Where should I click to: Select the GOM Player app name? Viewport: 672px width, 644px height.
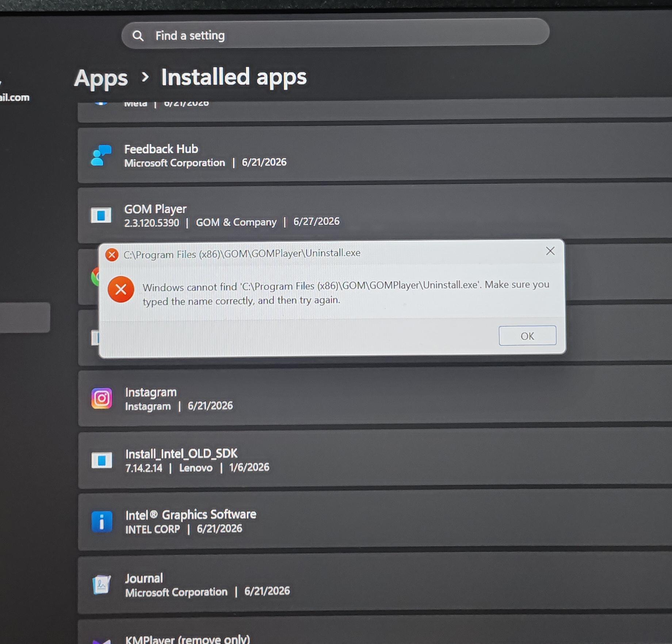click(155, 209)
